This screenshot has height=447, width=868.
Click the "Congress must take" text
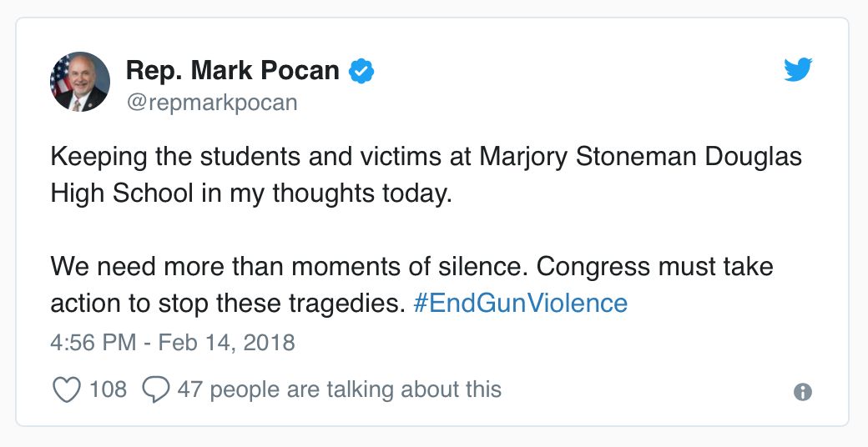point(654,267)
